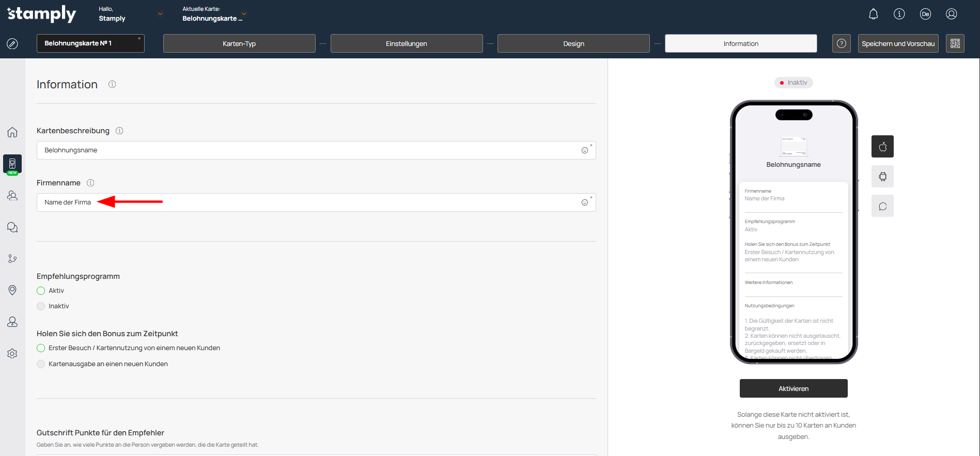Open settings gear in sidebar
Screen dimensions: 980x456
pyautogui.click(x=12, y=354)
